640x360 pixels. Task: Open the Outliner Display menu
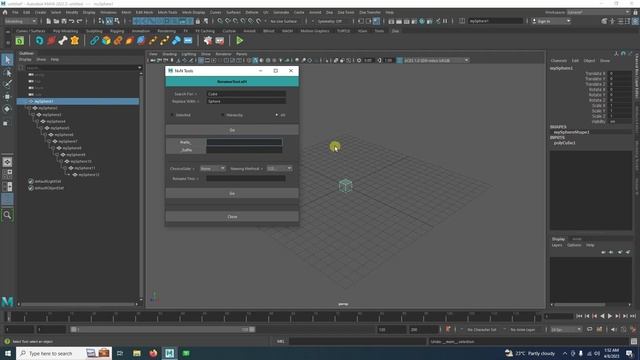click(25, 60)
